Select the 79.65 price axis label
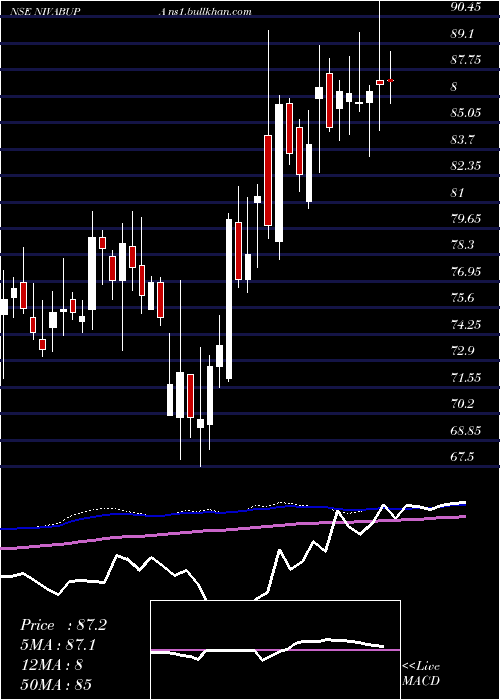The image size is (500, 700). [x=466, y=219]
